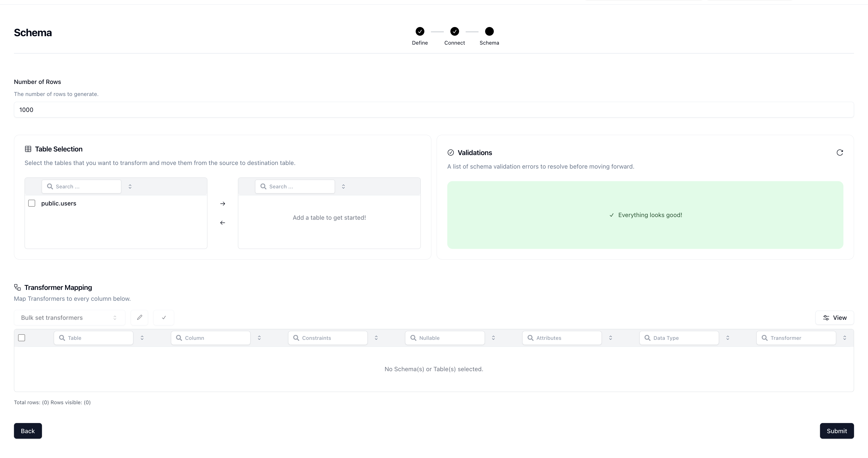Click the Column filter input
The height and width of the screenshot is (458, 868).
(x=210, y=338)
